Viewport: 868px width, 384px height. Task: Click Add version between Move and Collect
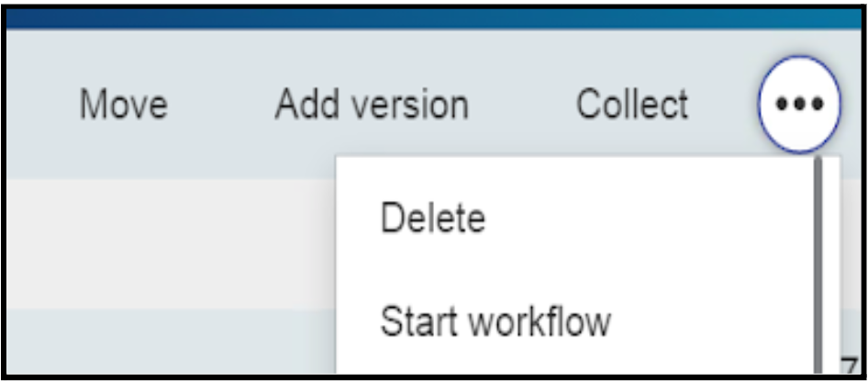[x=372, y=106]
